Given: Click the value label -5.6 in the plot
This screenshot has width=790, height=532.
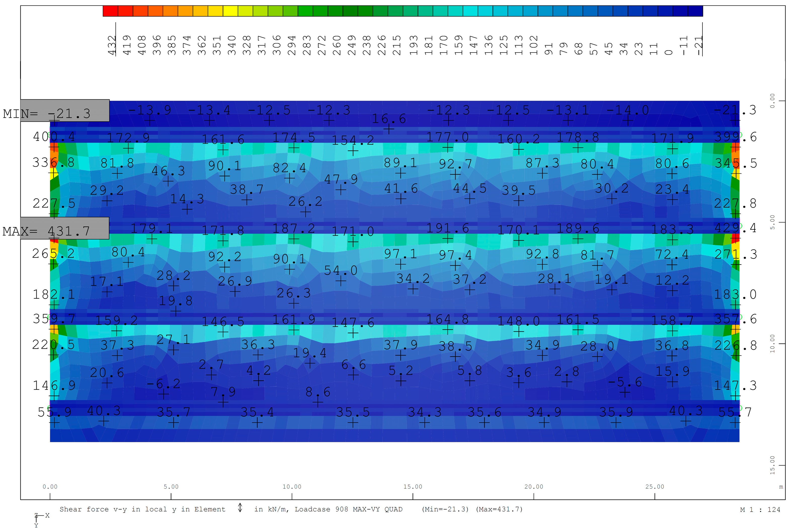Looking at the screenshot, I should [624, 382].
